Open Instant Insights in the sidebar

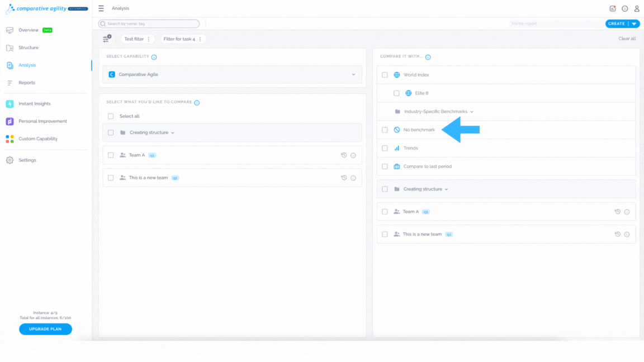35,104
